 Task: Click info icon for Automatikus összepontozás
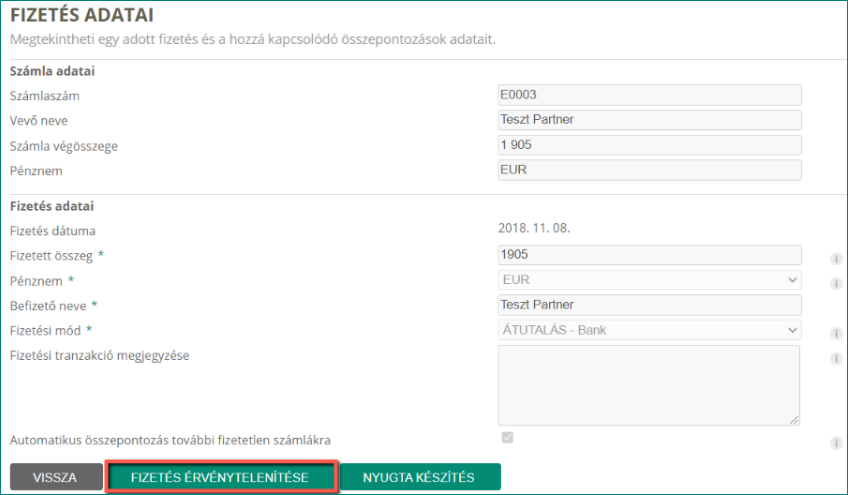click(836, 443)
